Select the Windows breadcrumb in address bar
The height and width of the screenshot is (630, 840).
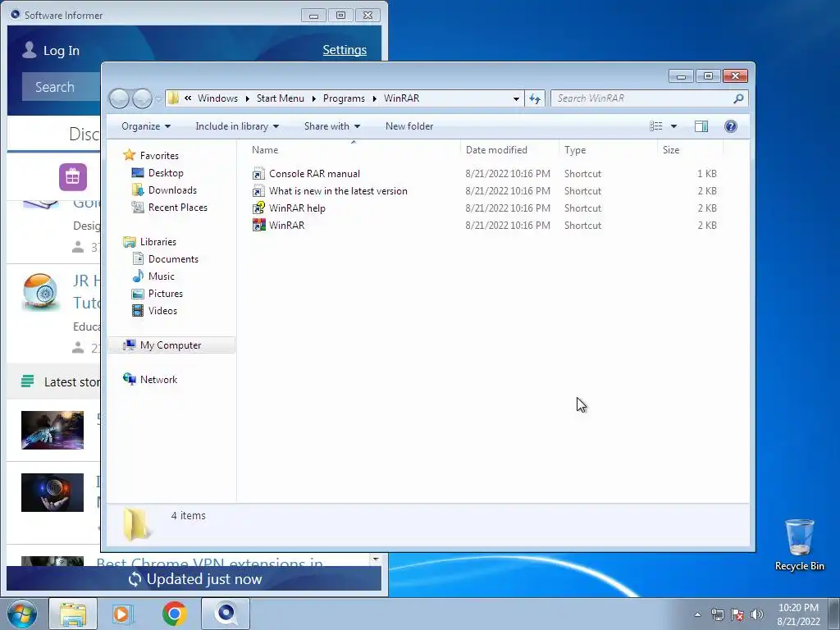click(x=217, y=98)
